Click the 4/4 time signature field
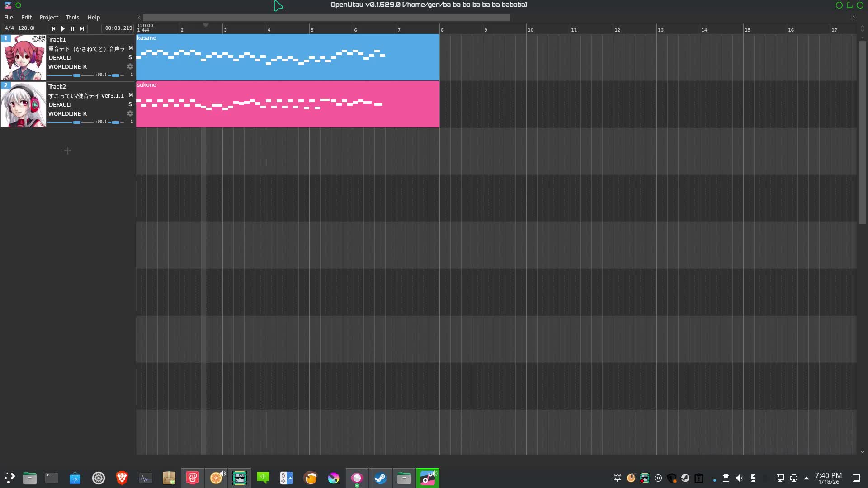This screenshot has width=868, height=488. pyautogui.click(x=9, y=28)
